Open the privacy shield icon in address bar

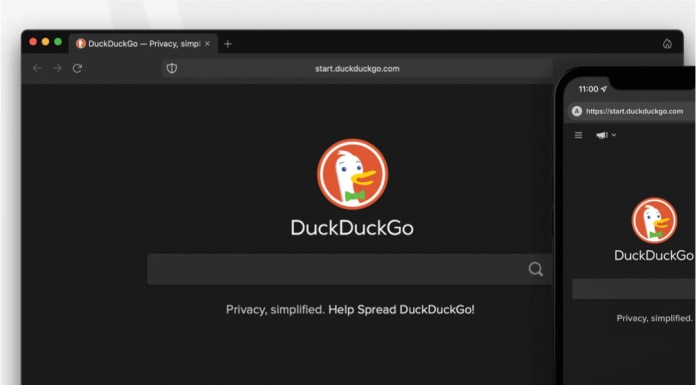coord(172,68)
